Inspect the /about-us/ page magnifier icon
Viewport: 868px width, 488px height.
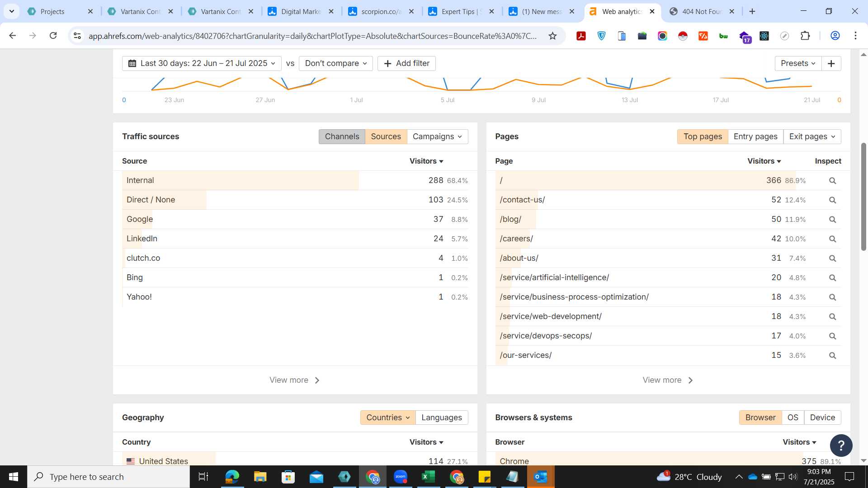[x=832, y=258]
